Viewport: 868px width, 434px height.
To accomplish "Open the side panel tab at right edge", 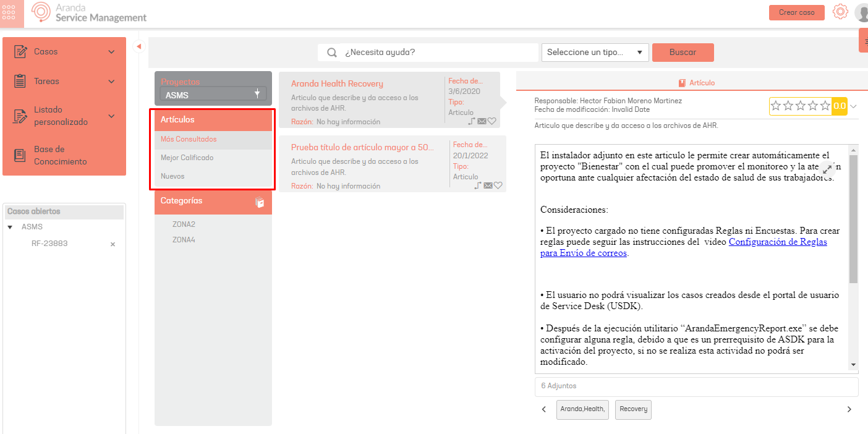I will point(864,41).
